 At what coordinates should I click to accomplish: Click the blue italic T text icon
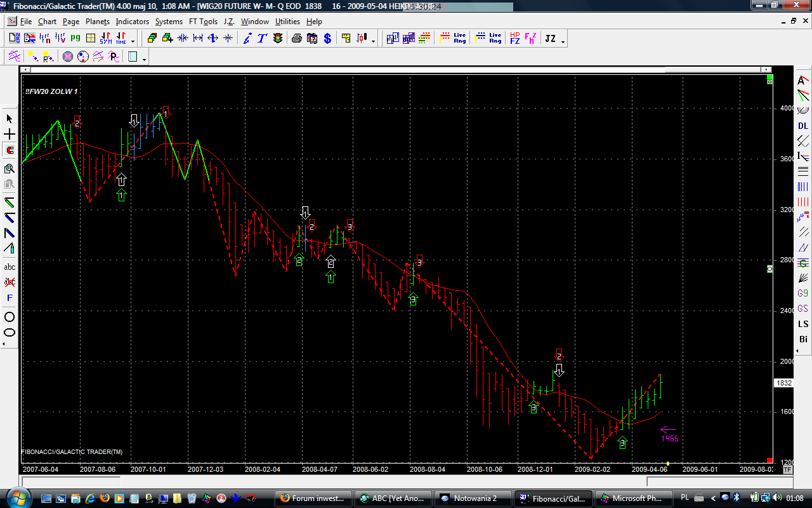click(262, 38)
